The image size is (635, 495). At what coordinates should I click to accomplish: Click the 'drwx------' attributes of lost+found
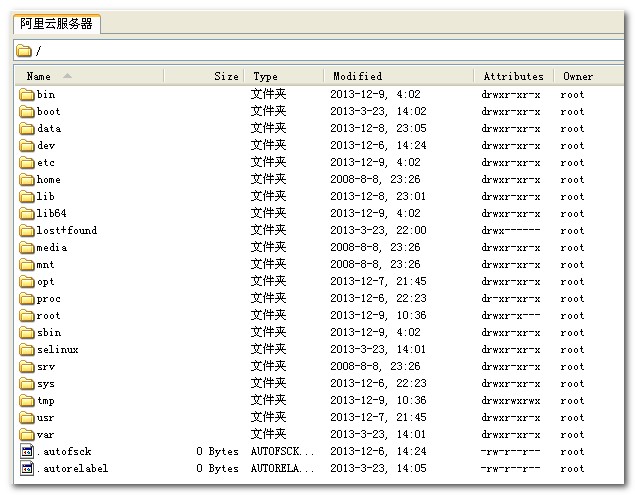(x=511, y=230)
